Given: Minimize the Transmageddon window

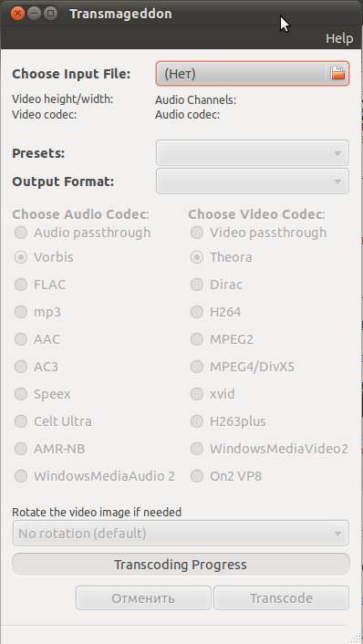Looking at the screenshot, I should 34,14.
